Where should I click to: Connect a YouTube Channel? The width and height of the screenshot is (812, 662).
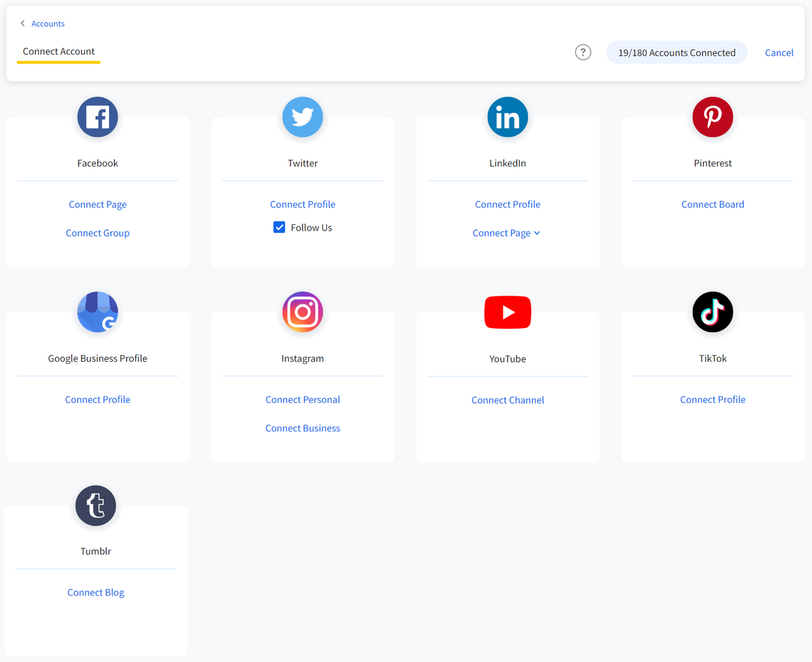pyautogui.click(x=507, y=400)
